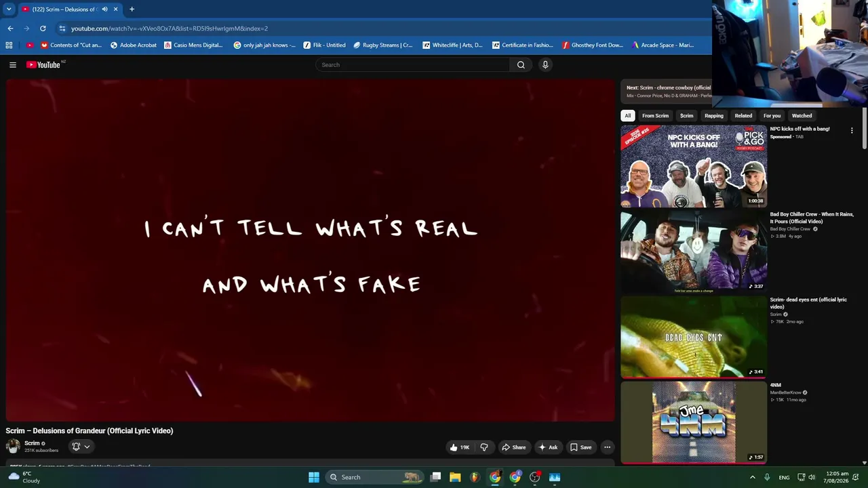
Task: Close the Scrim – Delusions tab
Action: point(115,9)
